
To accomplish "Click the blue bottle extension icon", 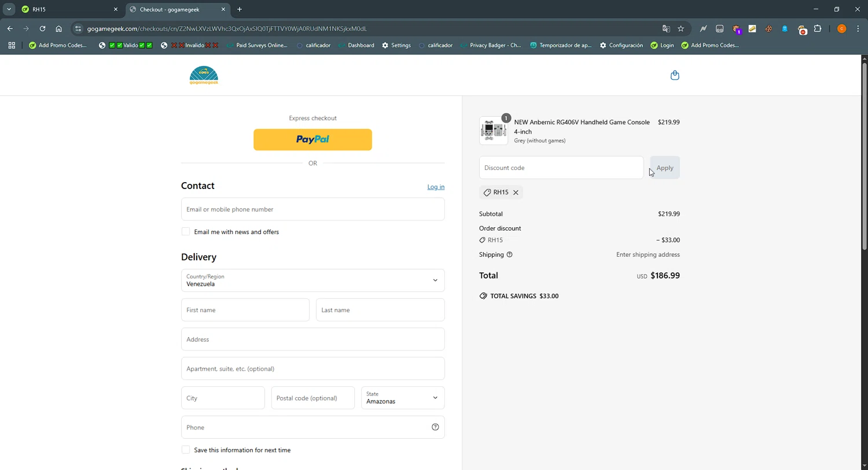I will coord(785,28).
